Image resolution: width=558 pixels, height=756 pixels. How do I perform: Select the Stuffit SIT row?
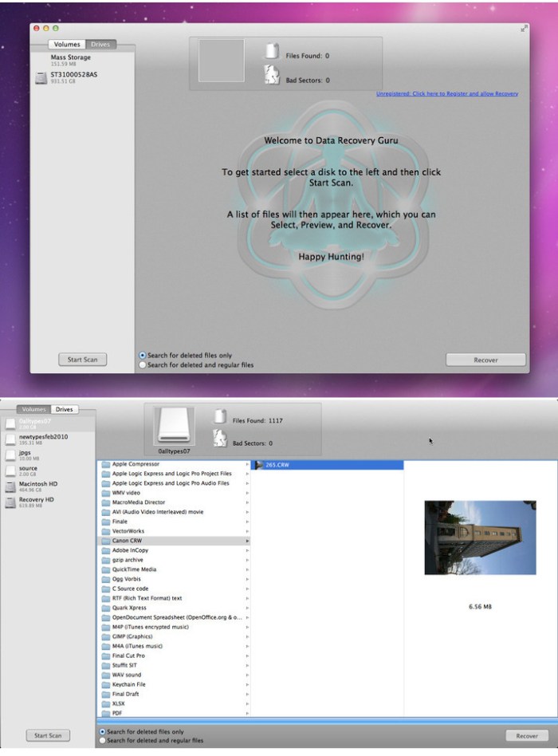pos(174,665)
